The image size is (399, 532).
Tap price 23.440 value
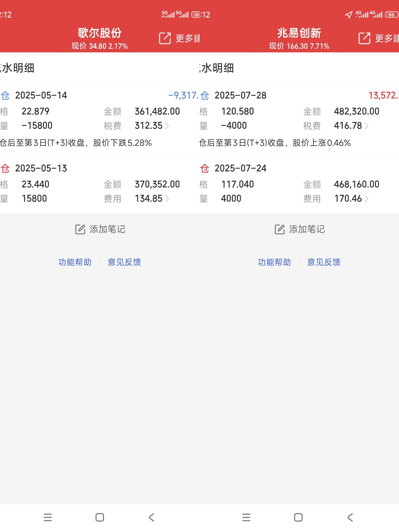[35, 184]
